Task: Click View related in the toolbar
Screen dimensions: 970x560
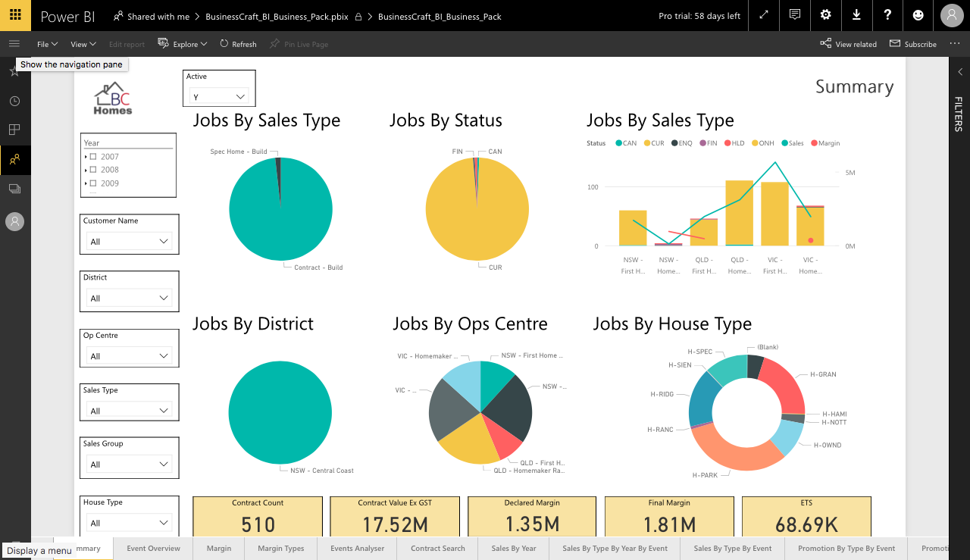Action: (848, 44)
